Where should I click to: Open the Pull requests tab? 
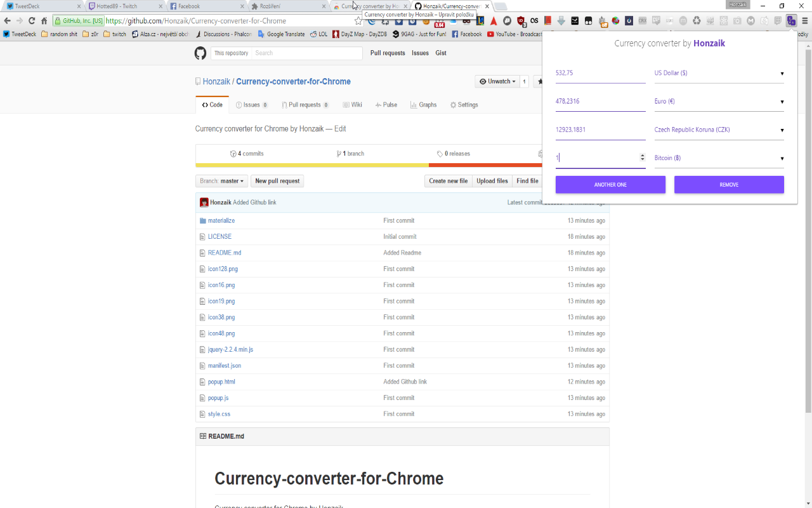304,104
